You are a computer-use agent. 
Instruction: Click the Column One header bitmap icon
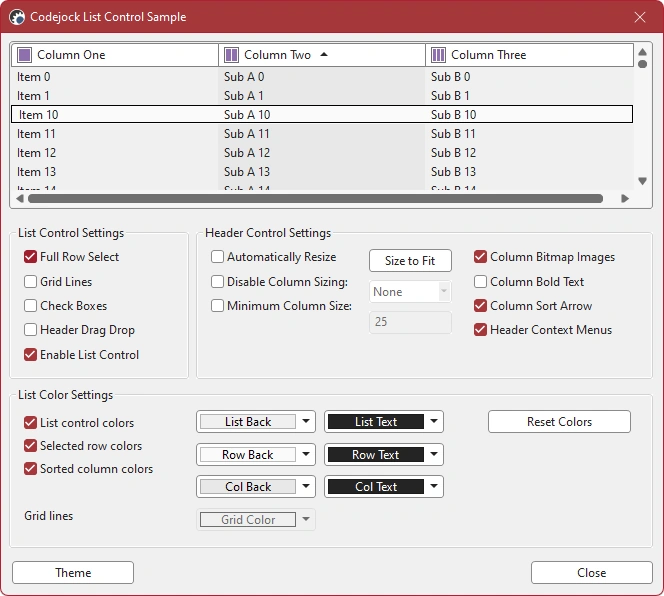tap(24, 55)
